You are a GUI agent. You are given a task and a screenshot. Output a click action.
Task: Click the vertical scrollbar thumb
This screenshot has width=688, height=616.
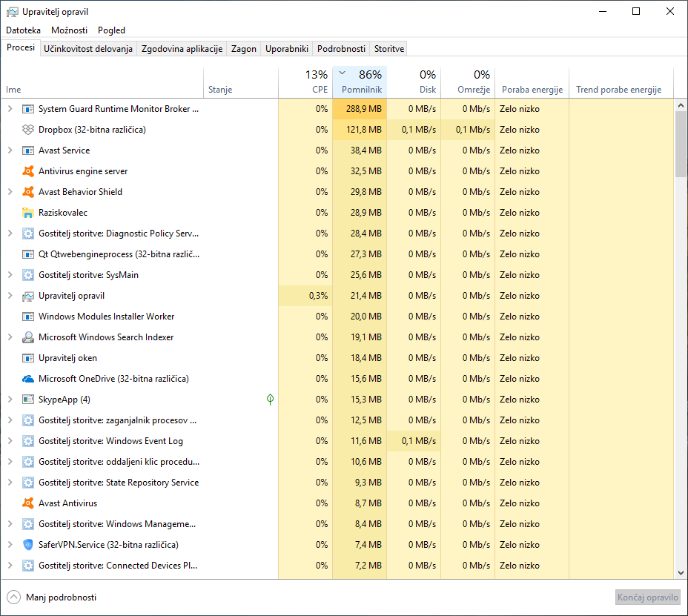pos(681,144)
